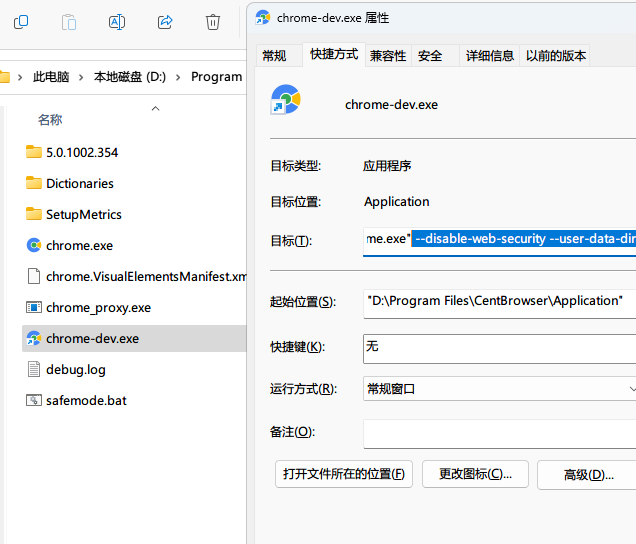Switch to the 详细信息 tab

point(490,56)
